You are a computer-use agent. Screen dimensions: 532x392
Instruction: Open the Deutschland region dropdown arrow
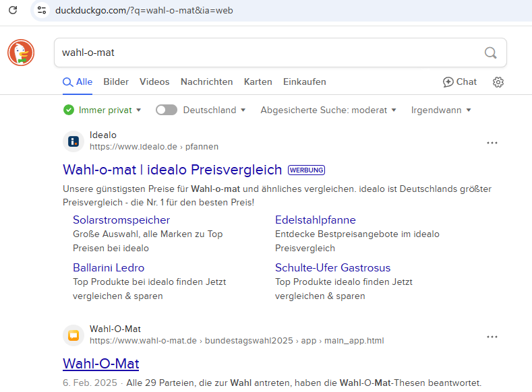(243, 110)
